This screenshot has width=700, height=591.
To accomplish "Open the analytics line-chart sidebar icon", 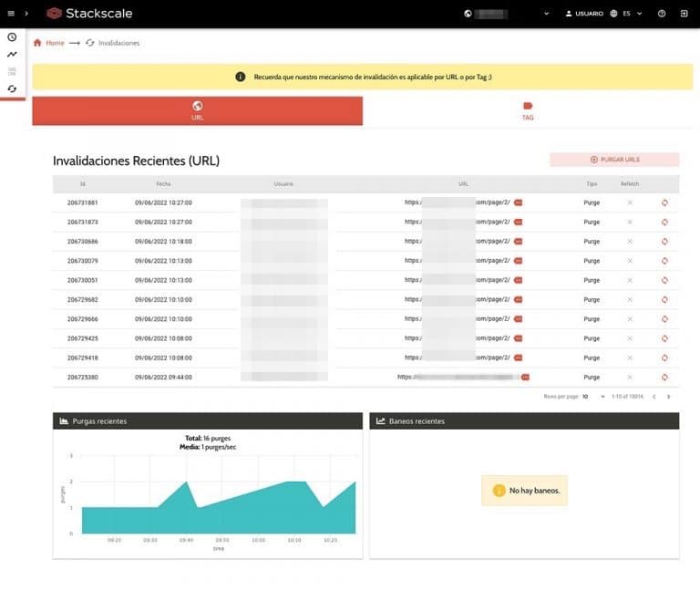I will pos(12,55).
